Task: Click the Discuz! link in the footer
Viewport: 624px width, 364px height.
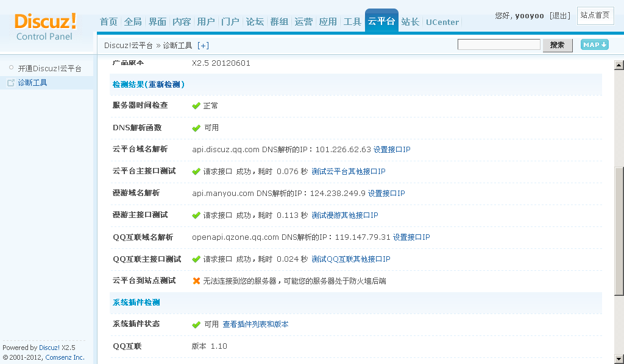Action: tap(49, 348)
